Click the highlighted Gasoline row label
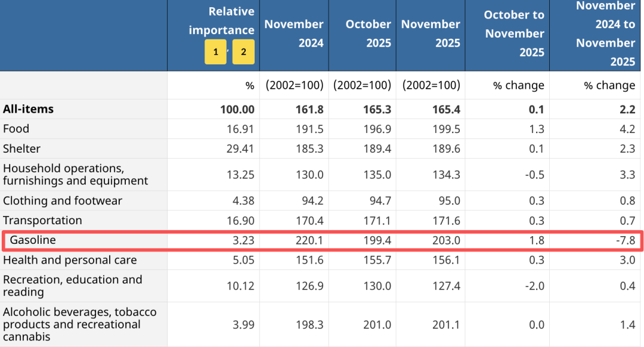Screen dimensions: 644x347 pos(33,240)
